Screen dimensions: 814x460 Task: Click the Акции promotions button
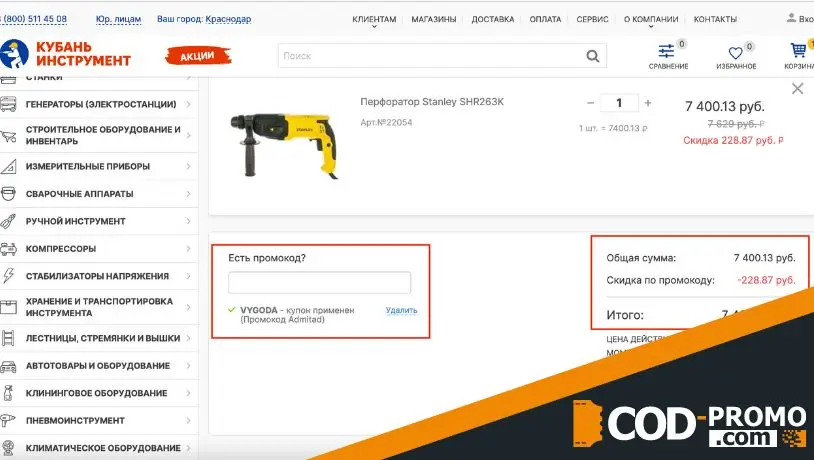pyautogui.click(x=196, y=56)
